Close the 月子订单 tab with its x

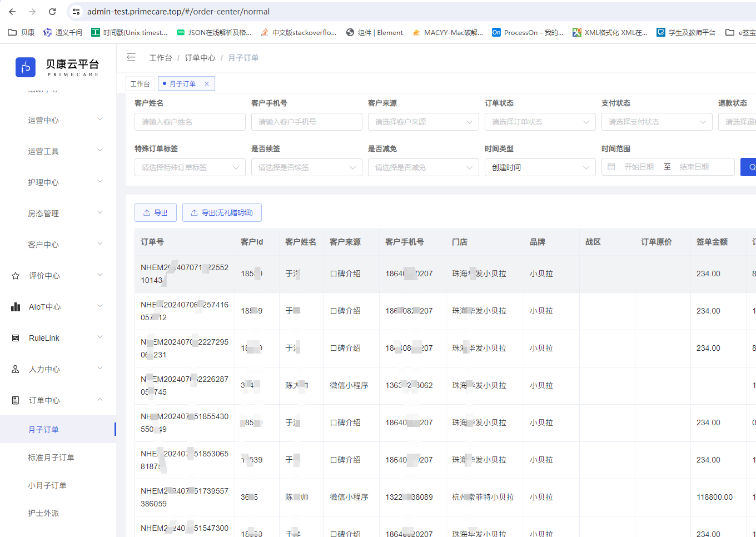[x=207, y=83]
